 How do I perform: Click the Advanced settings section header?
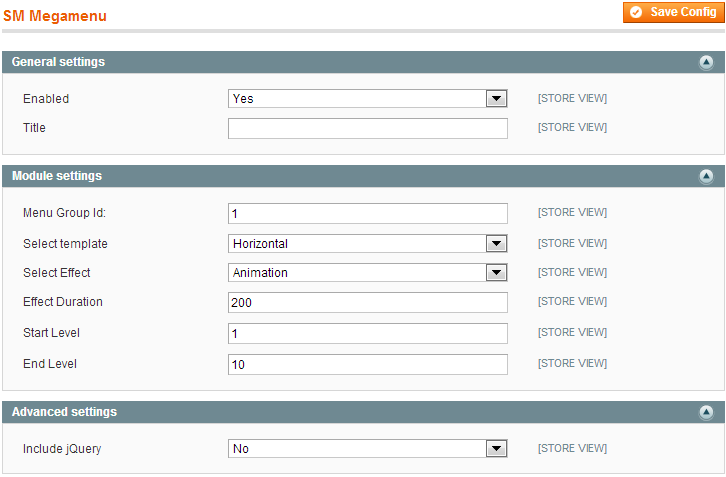(363, 412)
